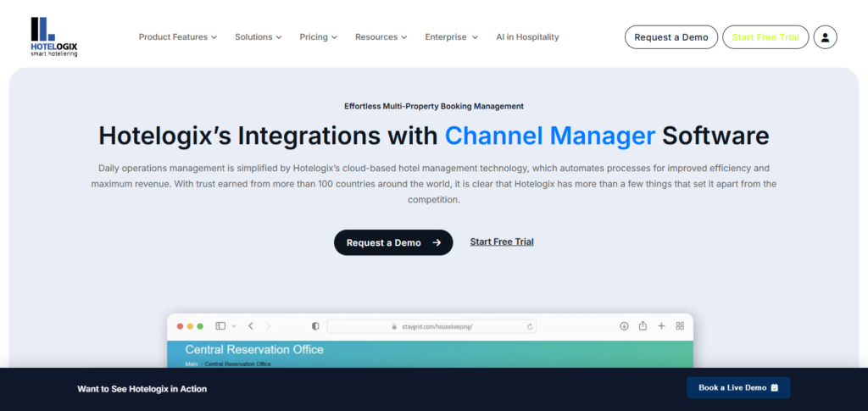Screen dimensions: 868x411
Task: Click the back arrow in mockup browser
Action: coord(251,326)
